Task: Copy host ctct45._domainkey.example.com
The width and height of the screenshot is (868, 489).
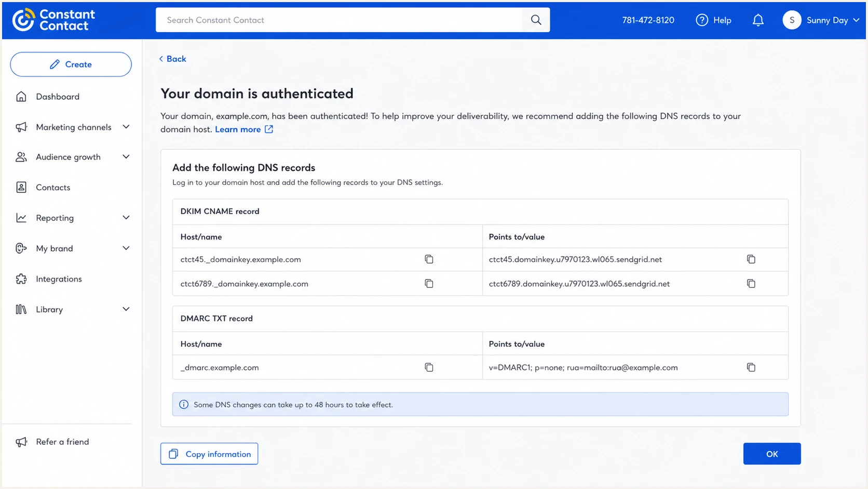Action: click(x=429, y=259)
